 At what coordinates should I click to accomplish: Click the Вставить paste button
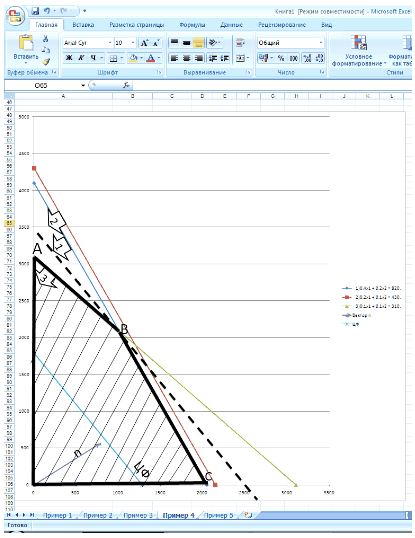pyautogui.click(x=26, y=50)
